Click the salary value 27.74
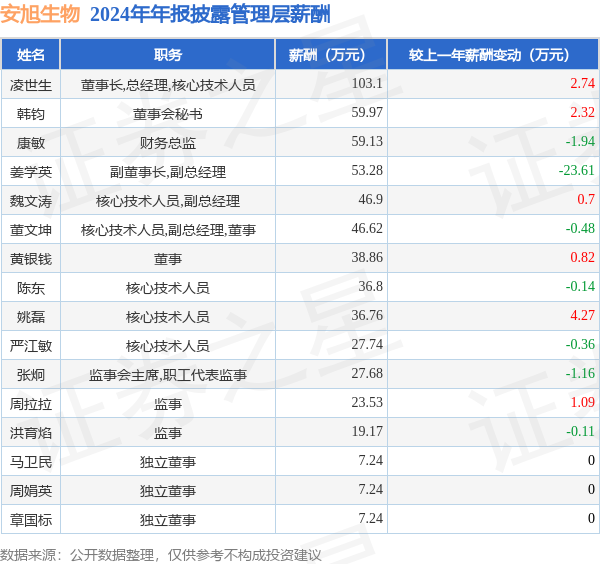The height and width of the screenshot is (564, 600). [367, 345]
